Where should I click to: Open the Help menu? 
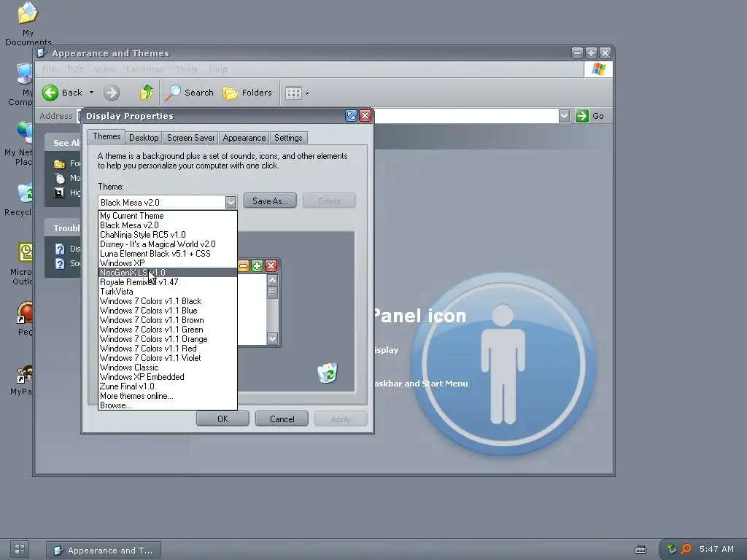218,69
